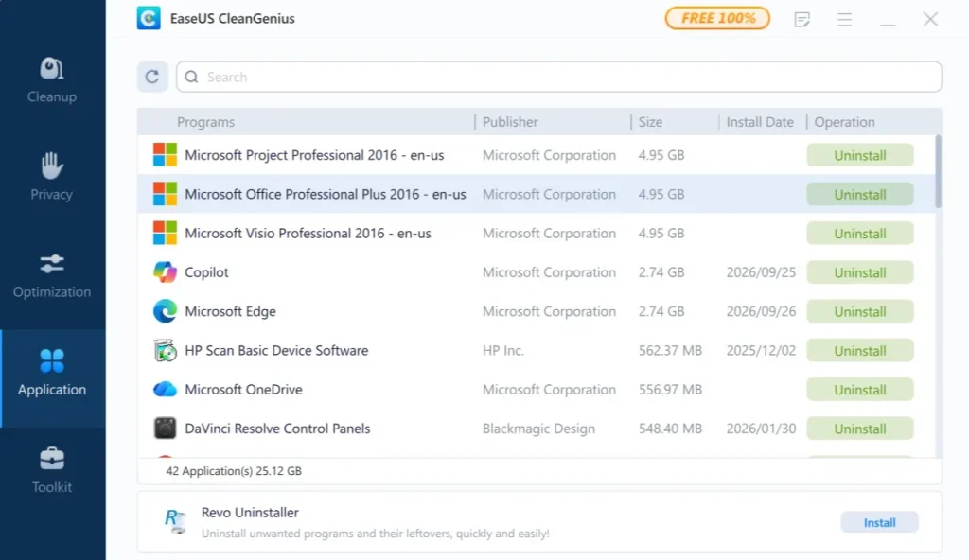Click the HP Inc. publisher cell
This screenshot has width=969, height=560.
click(503, 350)
